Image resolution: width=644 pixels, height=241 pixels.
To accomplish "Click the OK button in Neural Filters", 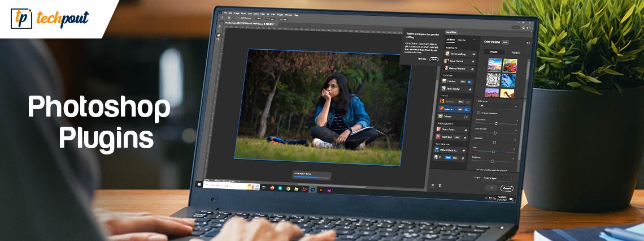I will [491, 188].
